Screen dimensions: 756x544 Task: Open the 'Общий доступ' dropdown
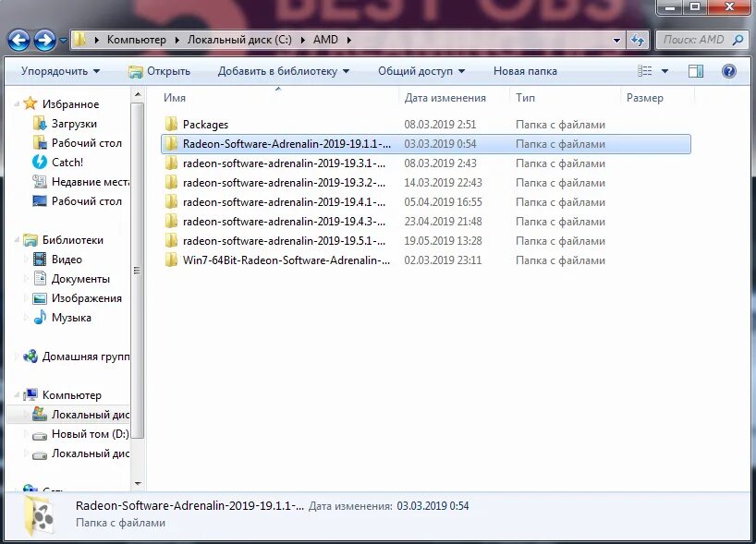tap(421, 71)
